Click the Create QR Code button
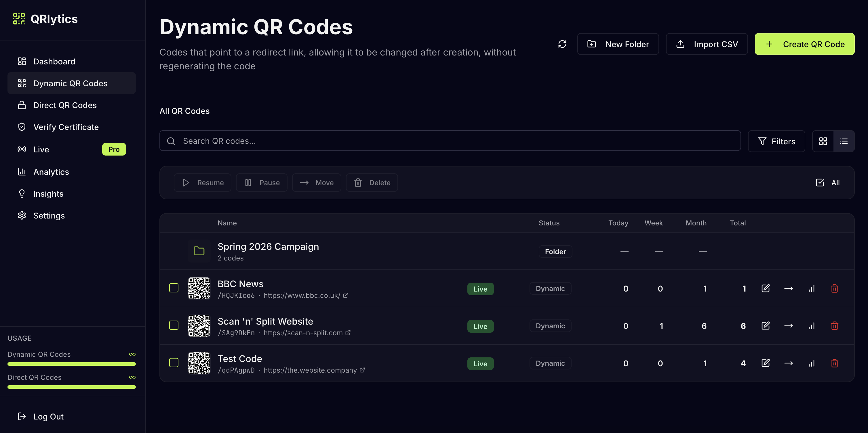 pyautogui.click(x=805, y=44)
